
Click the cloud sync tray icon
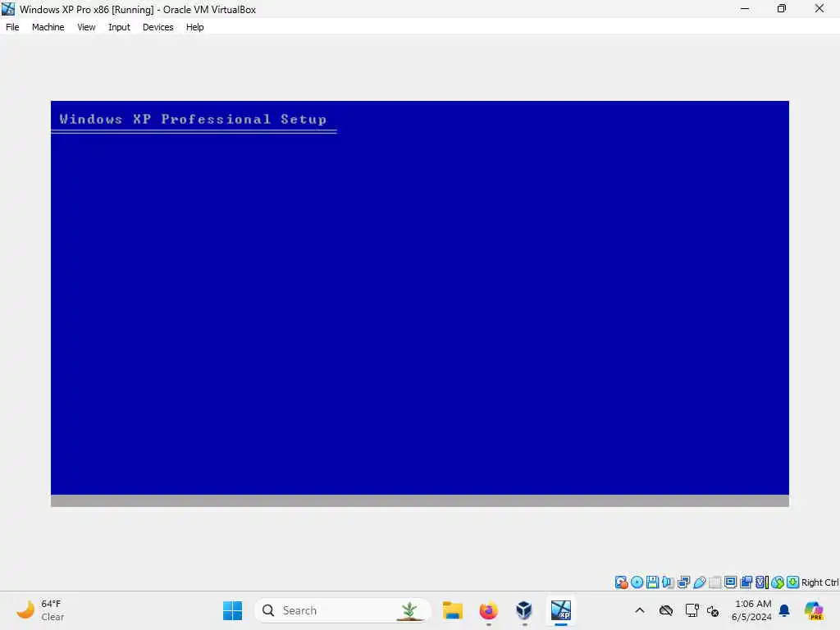click(666, 610)
